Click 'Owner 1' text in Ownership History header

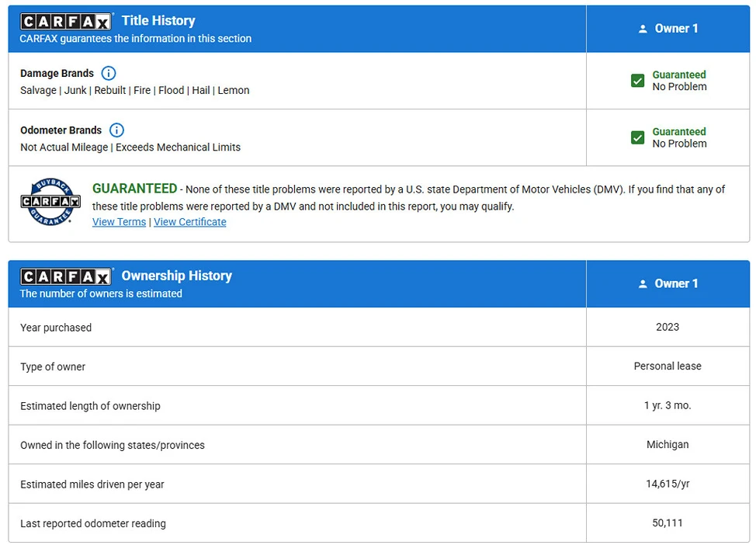click(676, 283)
